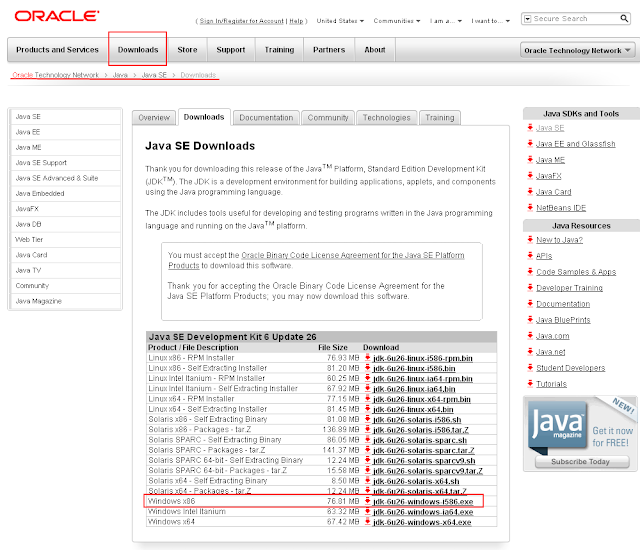Select JavaFX in left sidebar
Image resolution: width=640 pixels, height=550 pixels.
pyautogui.click(x=65, y=209)
